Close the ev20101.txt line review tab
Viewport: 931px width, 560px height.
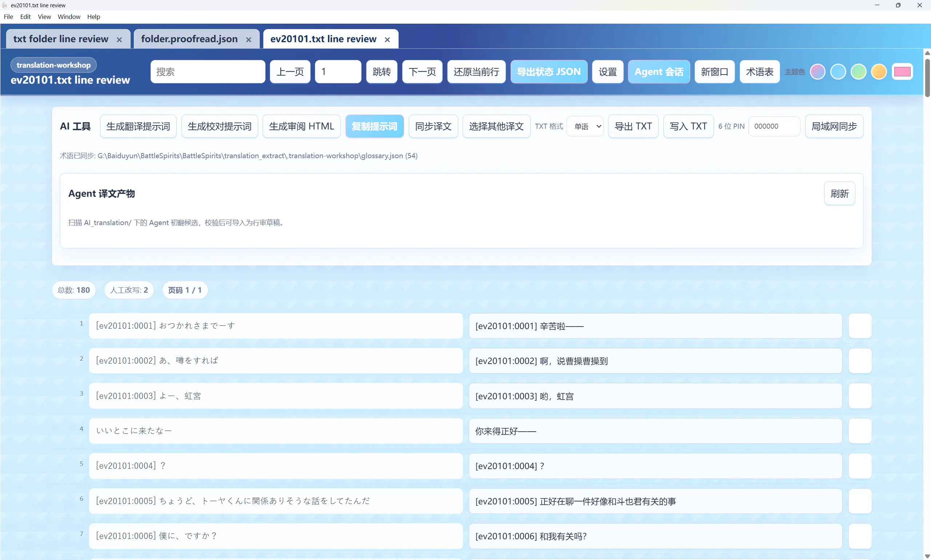tap(388, 40)
